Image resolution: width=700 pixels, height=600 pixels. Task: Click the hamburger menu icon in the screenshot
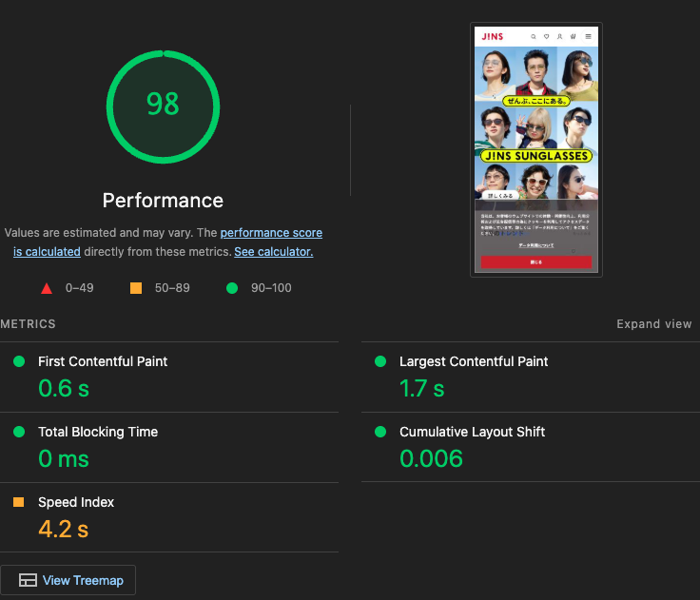pos(588,36)
